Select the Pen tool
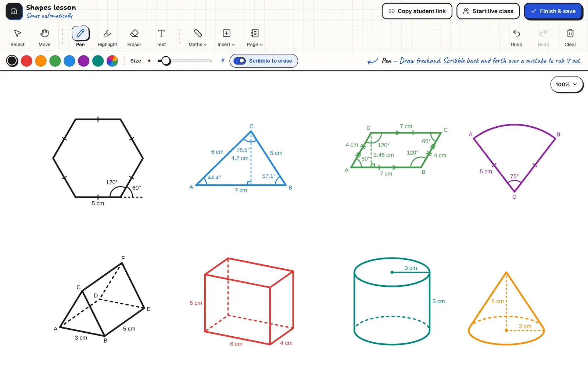The width and height of the screenshot is (588, 368). click(x=80, y=37)
